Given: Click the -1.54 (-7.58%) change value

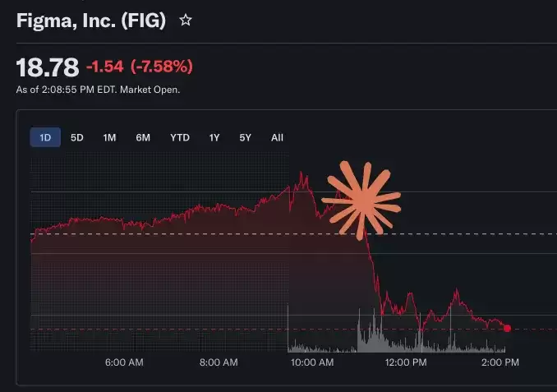Looking at the screenshot, I should click(x=140, y=66).
